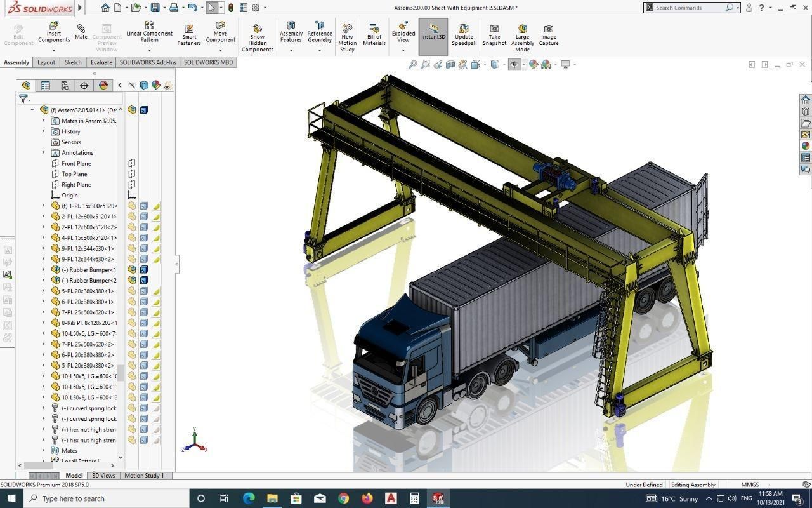The width and height of the screenshot is (812, 508).
Task: Open the Update Speedpak command
Action: 464,36
